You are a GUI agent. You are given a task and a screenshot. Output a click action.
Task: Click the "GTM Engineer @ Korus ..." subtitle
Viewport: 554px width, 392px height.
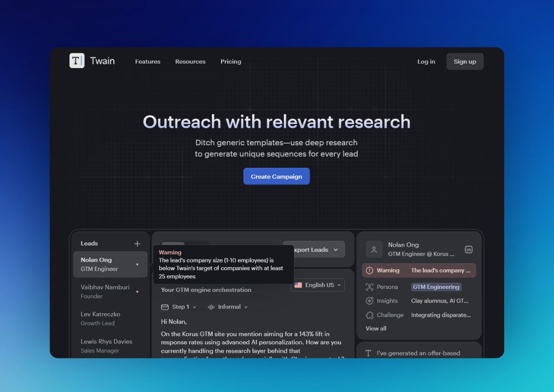[421, 254]
